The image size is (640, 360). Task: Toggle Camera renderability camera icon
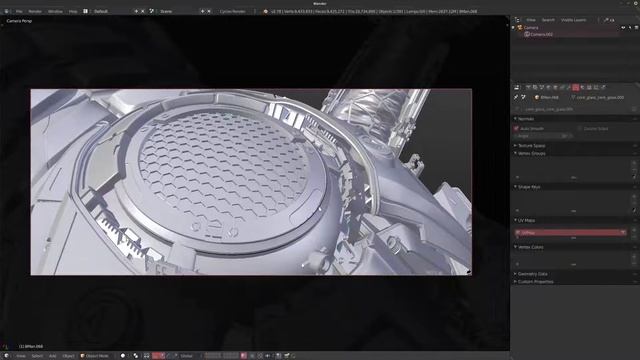coord(636,28)
